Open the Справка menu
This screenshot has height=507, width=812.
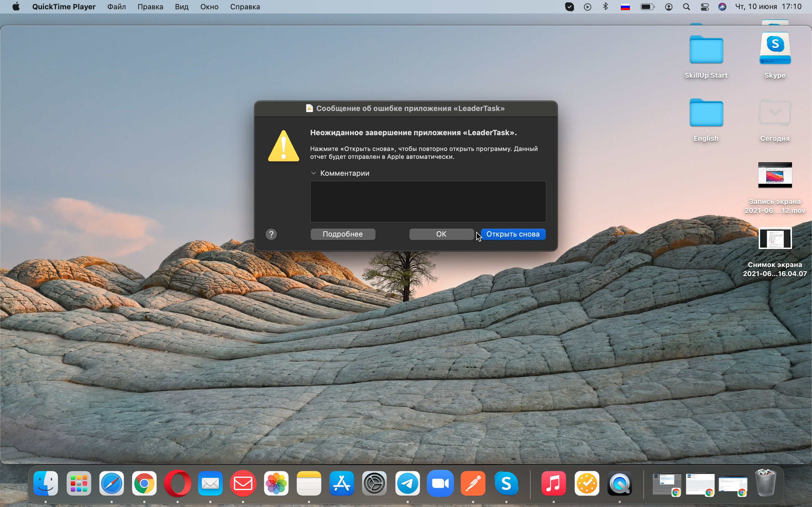245,7
